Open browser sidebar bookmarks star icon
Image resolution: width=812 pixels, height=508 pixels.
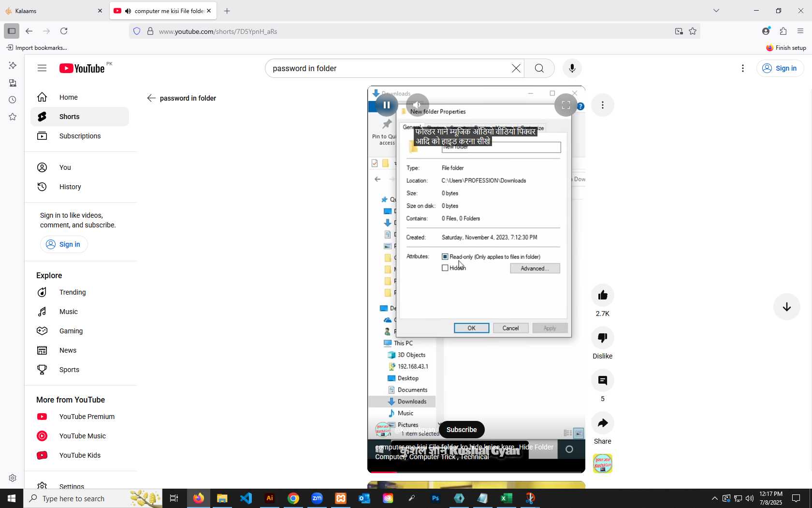click(13, 117)
